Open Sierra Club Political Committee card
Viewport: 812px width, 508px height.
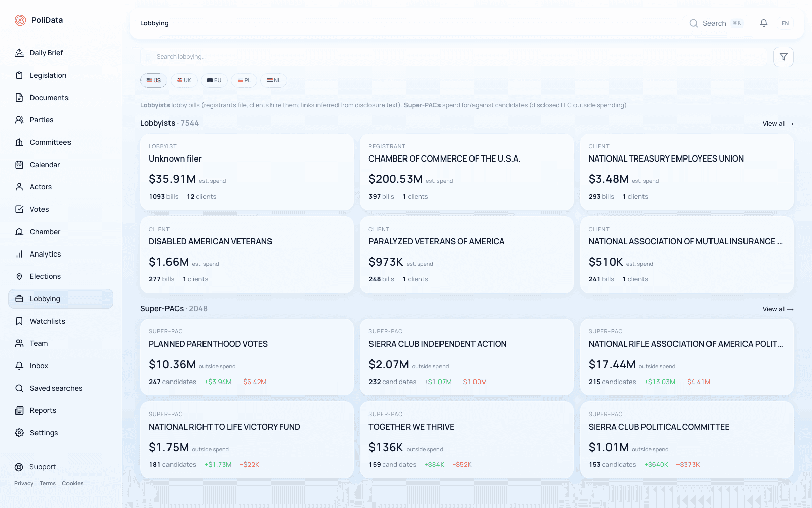(x=687, y=440)
